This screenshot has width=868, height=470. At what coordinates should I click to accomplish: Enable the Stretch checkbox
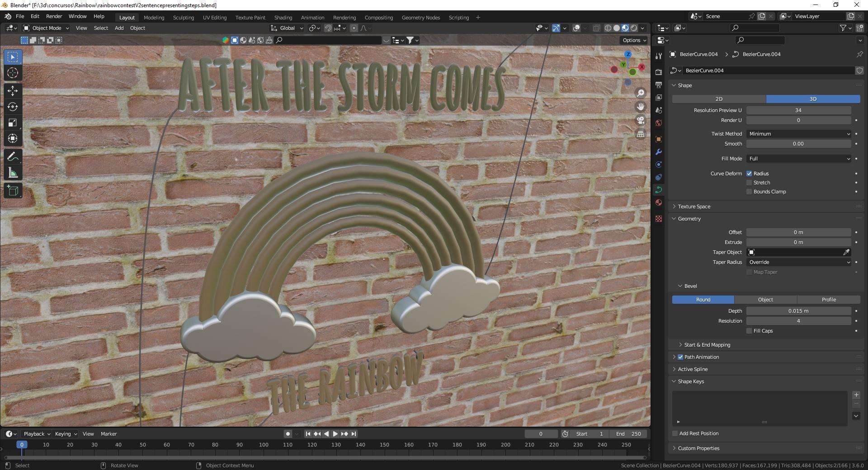(x=749, y=183)
